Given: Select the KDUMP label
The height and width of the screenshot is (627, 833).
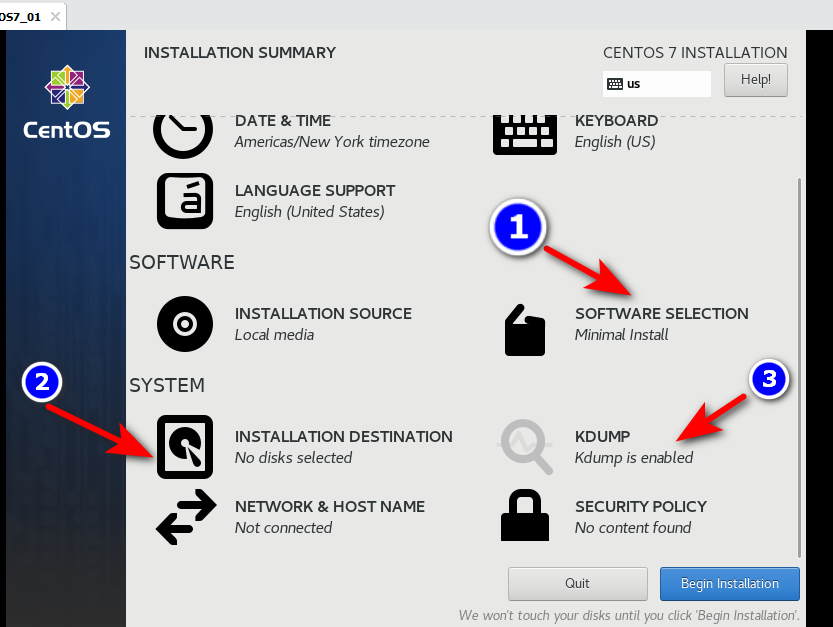Looking at the screenshot, I should (602, 437).
